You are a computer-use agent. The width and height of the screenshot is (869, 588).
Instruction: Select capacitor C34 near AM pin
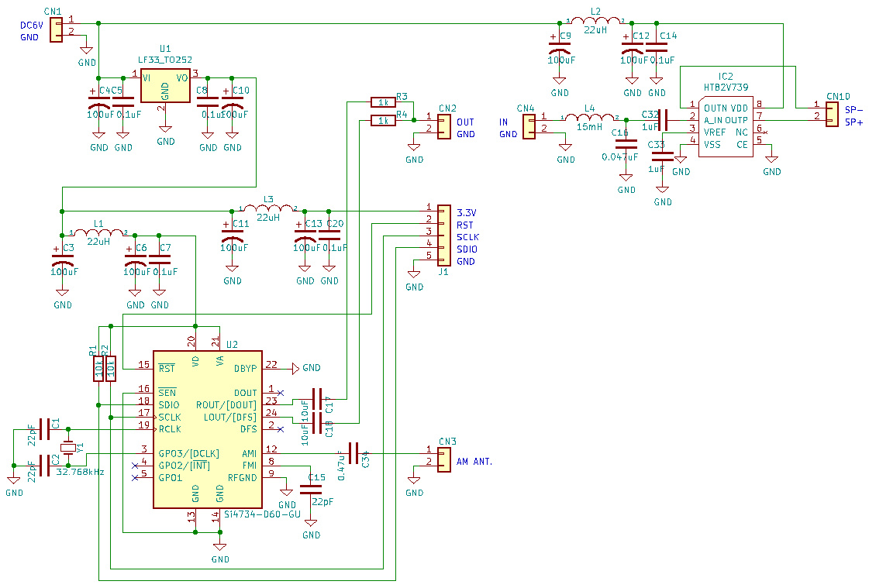355,453
